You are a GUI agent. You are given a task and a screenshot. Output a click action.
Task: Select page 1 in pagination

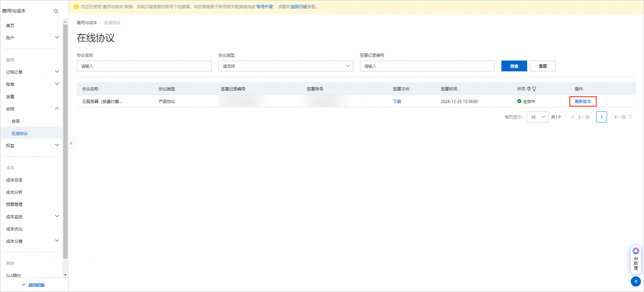602,117
